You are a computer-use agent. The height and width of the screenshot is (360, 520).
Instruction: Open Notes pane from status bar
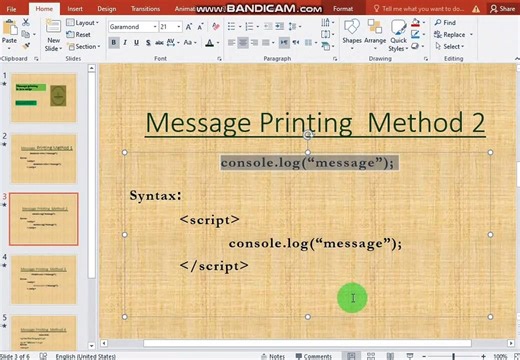tap(273, 356)
